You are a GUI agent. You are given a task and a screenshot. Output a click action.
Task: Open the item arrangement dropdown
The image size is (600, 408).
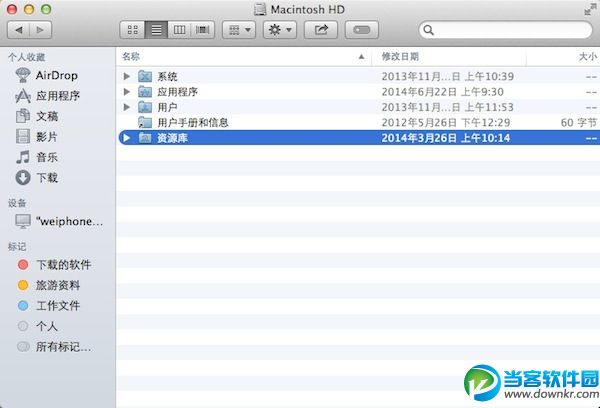tap(239, 30)
